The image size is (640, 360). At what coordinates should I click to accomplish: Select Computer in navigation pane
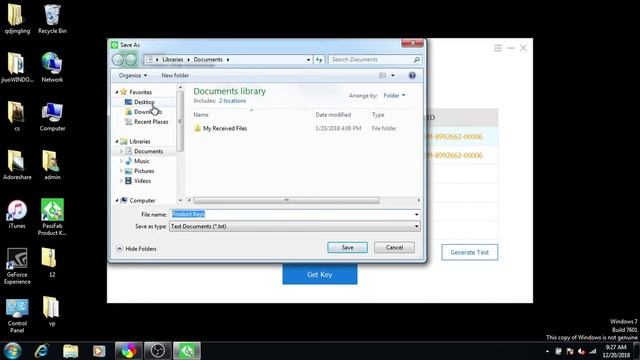(142, 200)
